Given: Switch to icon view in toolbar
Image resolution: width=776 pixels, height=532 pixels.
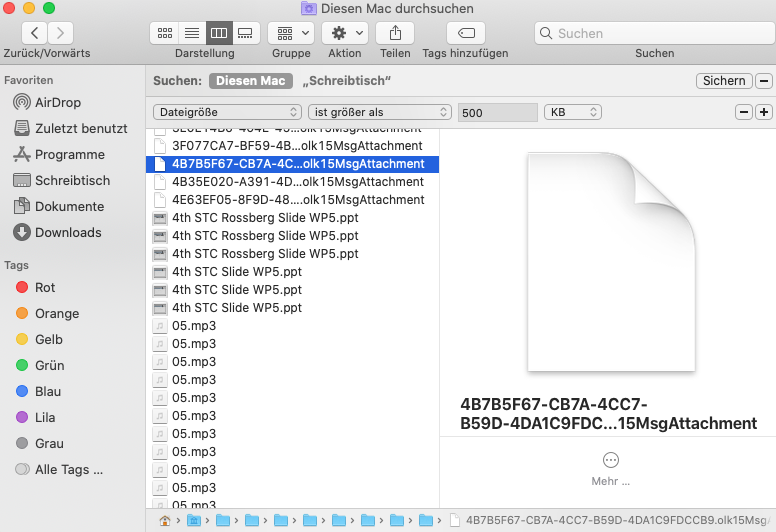Looking at the screenshot, I should [163, 33].
